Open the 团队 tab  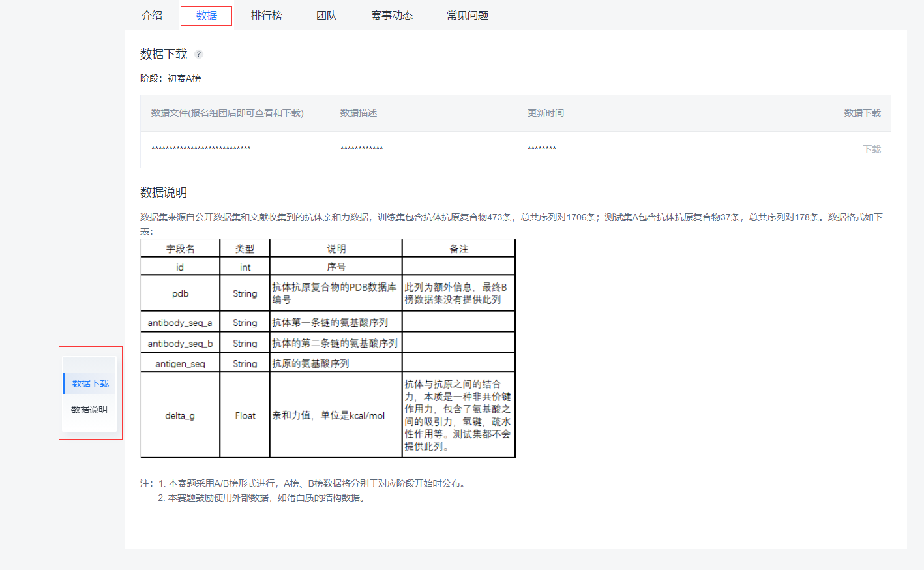coord(327,16)
